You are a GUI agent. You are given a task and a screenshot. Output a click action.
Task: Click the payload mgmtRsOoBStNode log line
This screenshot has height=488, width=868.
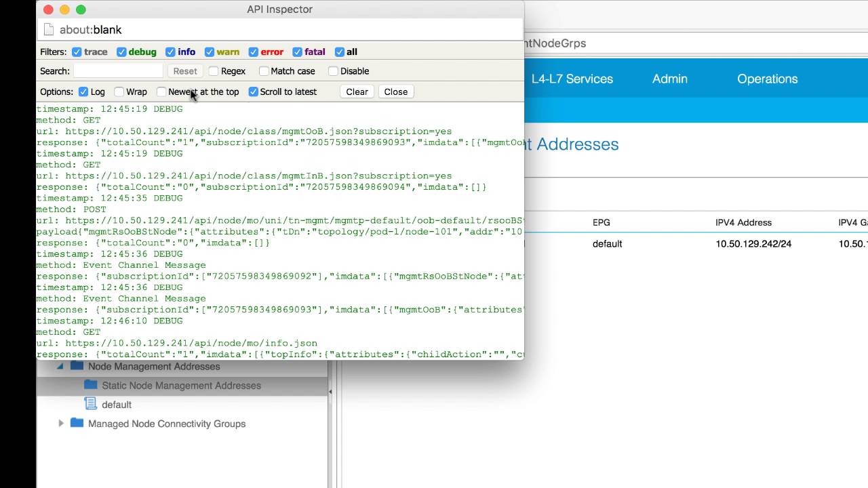click(x=280, y=232)
